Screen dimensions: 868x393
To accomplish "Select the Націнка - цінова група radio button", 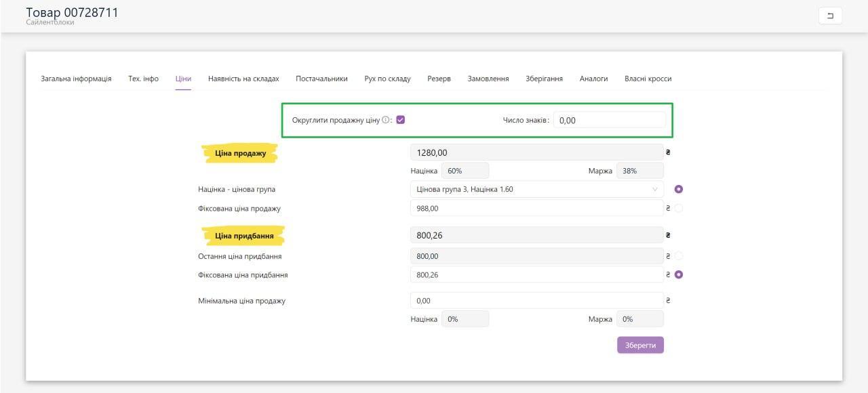I will pyautogui.click(x=678, y=189).
